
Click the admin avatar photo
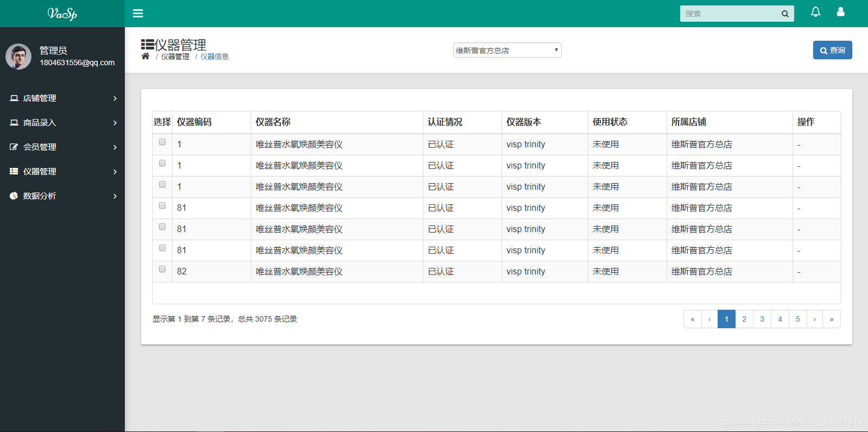click(x=18, y=57)
